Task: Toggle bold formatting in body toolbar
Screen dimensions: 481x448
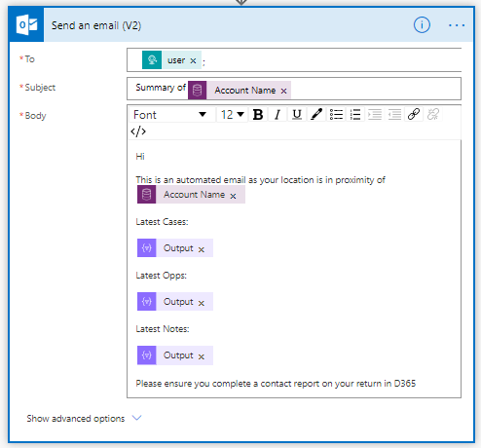Action: click(x=258, y=115)
